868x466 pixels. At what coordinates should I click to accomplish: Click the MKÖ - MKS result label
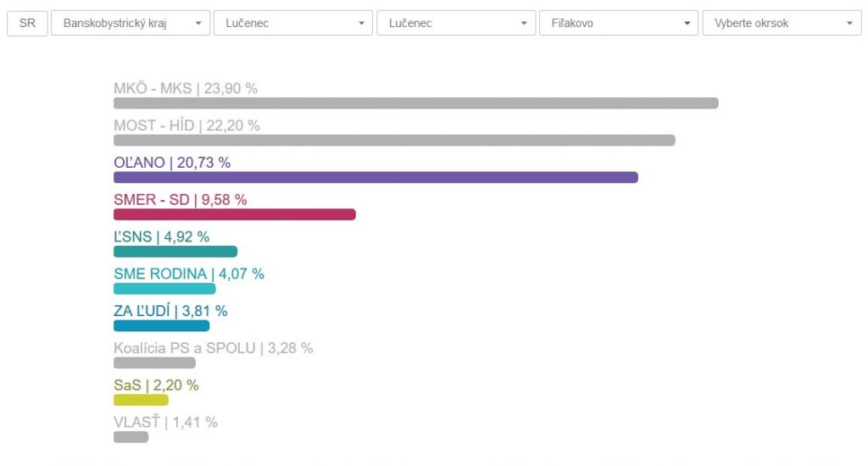click(186, 88)
